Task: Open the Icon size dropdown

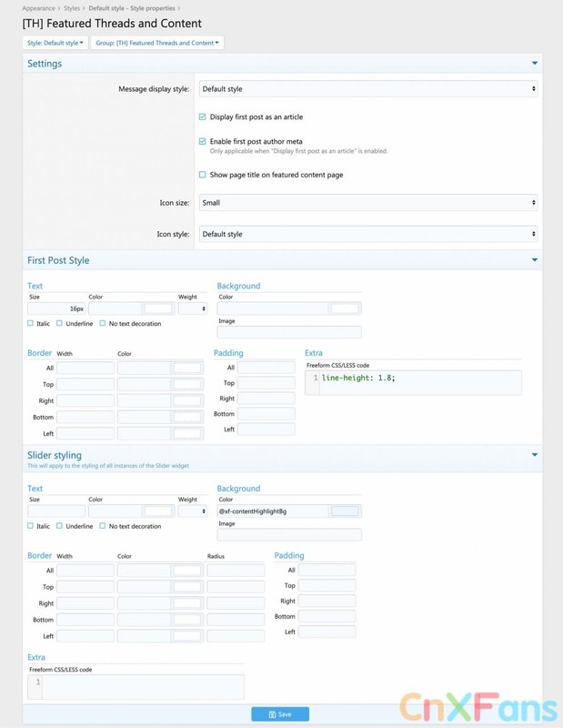Action: (x=368, y=202)
